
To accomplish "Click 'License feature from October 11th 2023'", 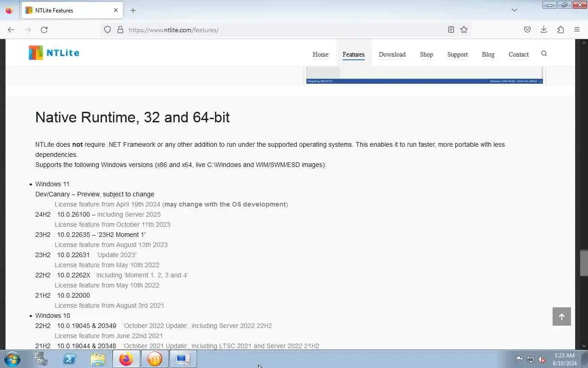I will coord(113,224).
